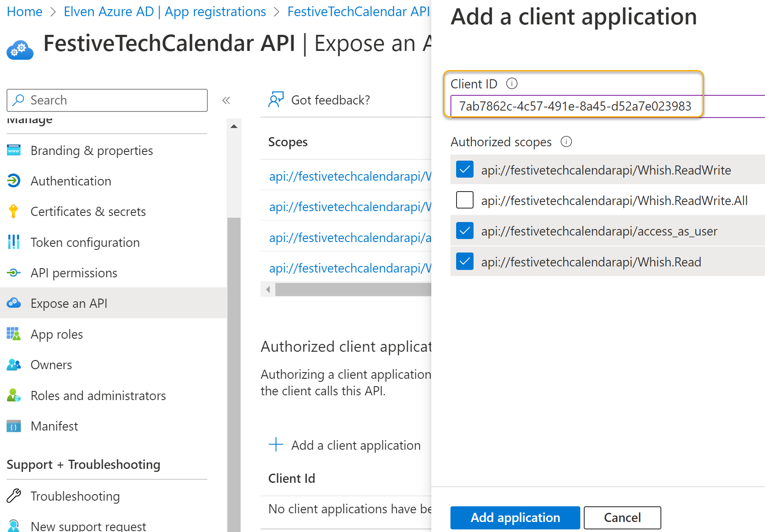Click the Client ID info icon
The height and width of the screenshot is (532, 765).
[512, 84]
